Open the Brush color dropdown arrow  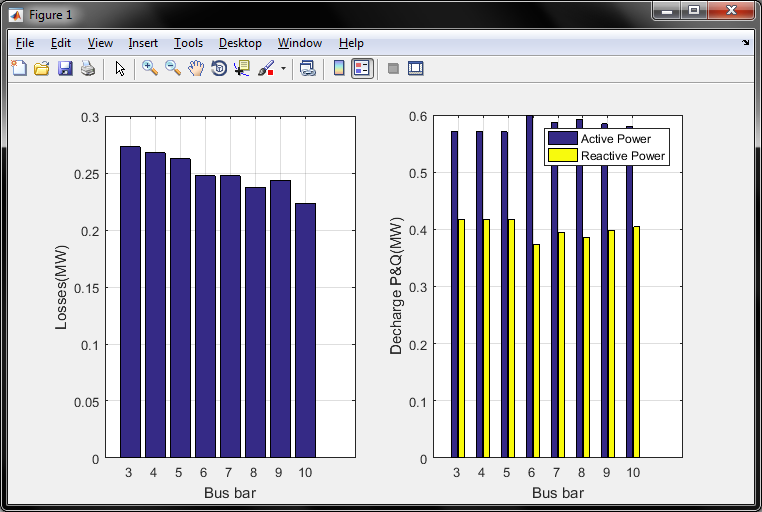pyautogui.click(x=283, y=69)
